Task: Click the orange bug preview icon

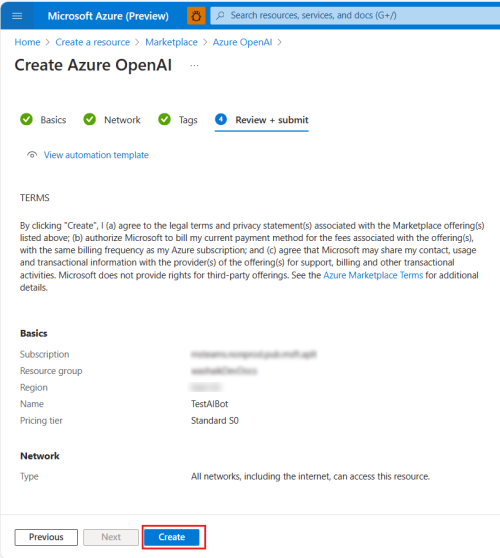Action: 196,16
